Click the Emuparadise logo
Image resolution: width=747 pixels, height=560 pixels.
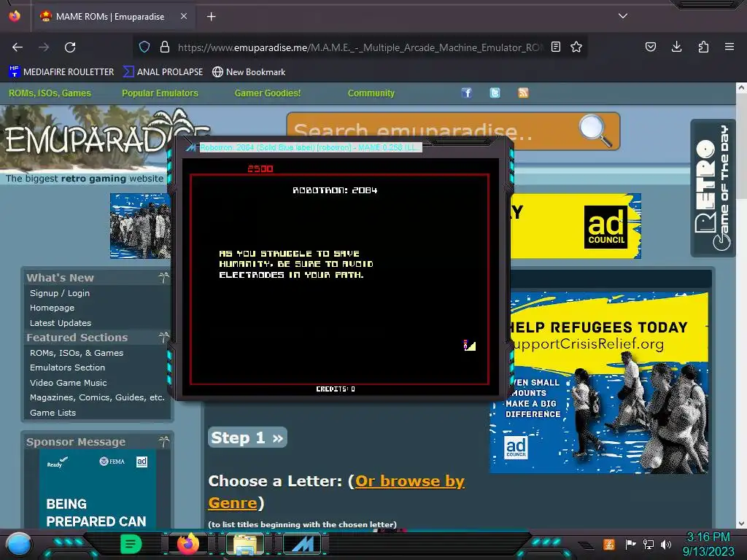click(x=87, y=138)
